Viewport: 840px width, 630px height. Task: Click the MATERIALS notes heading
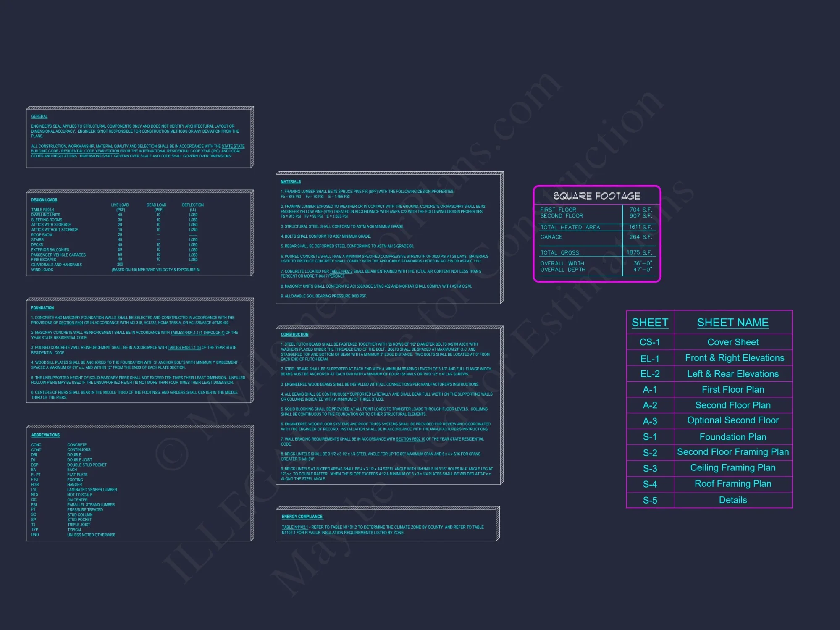point(291,182)
